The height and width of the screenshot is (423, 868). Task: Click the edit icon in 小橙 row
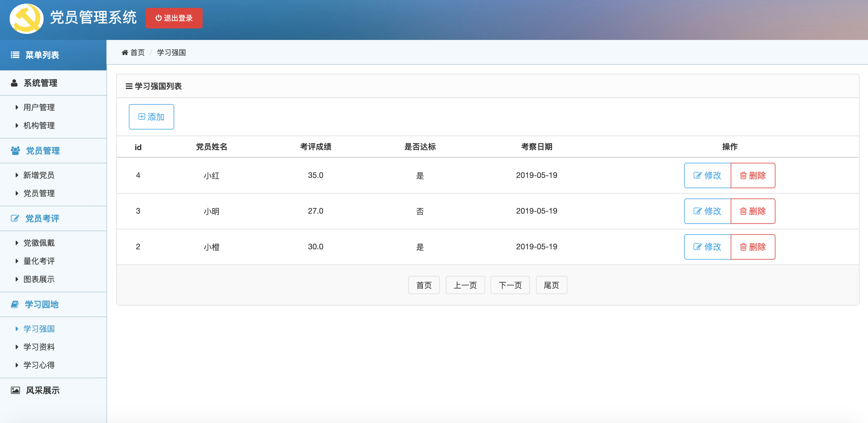point(697,247)
